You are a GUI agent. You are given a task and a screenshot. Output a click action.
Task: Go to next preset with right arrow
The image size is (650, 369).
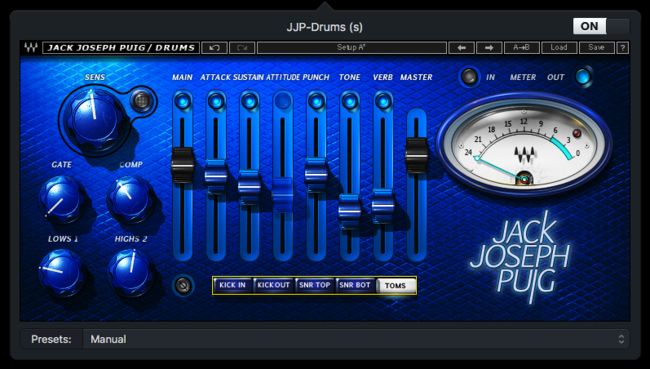point(489,48)
